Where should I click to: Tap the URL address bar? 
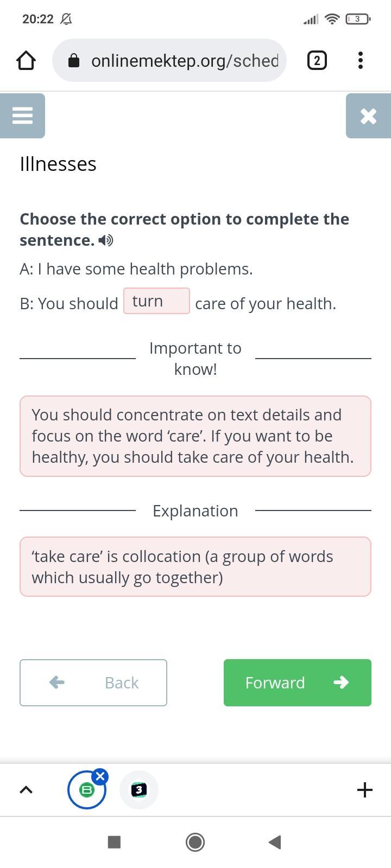[x=184, y=60]
